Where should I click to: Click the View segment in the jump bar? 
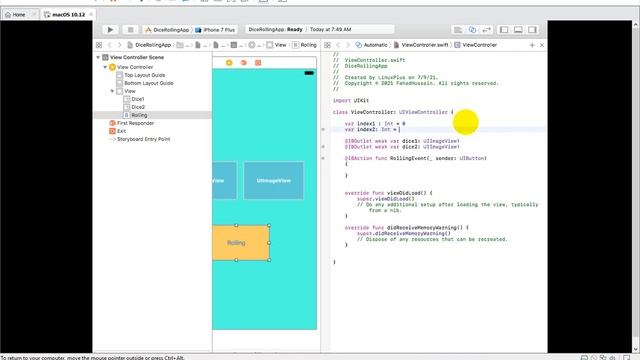click(276, 45)
